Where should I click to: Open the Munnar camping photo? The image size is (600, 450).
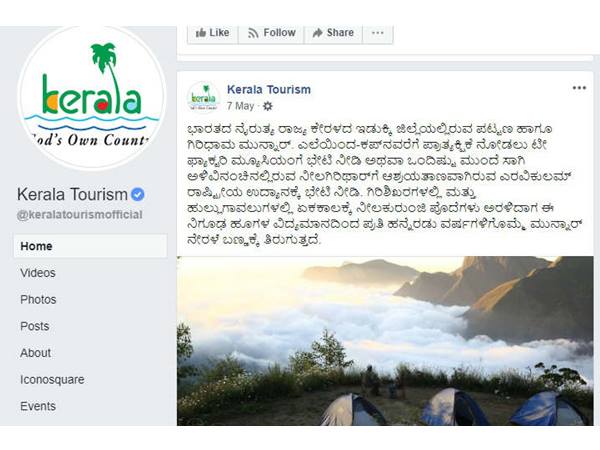pyautogui.click(x=385, y=341)
